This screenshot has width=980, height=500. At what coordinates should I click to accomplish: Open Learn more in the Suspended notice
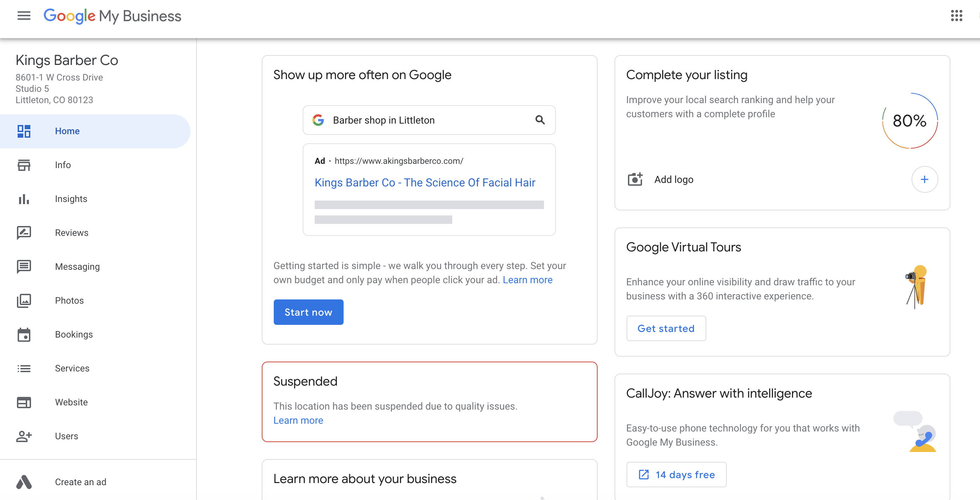pyautogui.click(x=298, y=421)
